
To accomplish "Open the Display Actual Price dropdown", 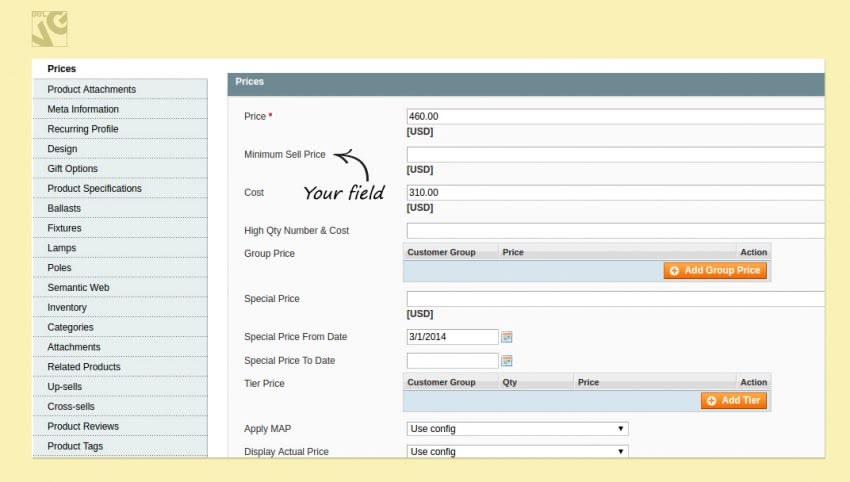I will click(517, 451).
